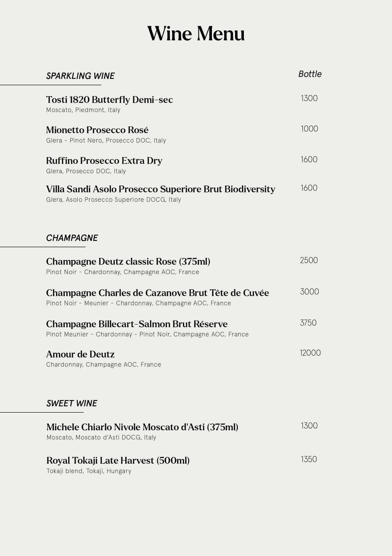
Task: Select Michele Chiarlo Nivole Moscato d'Asti
Action: [x=142, y=427]
